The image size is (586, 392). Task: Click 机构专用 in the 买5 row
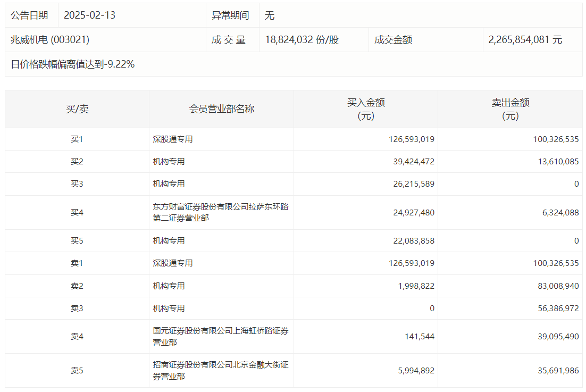tap(169, 241)
